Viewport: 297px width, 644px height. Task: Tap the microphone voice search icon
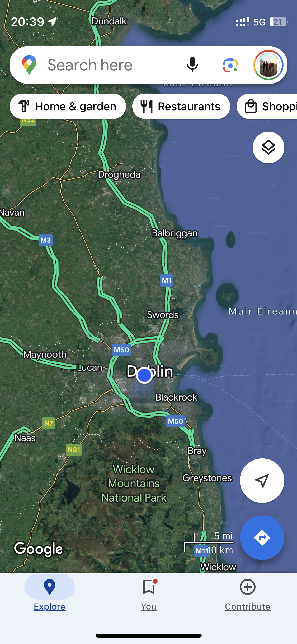(x=192, y=65)
